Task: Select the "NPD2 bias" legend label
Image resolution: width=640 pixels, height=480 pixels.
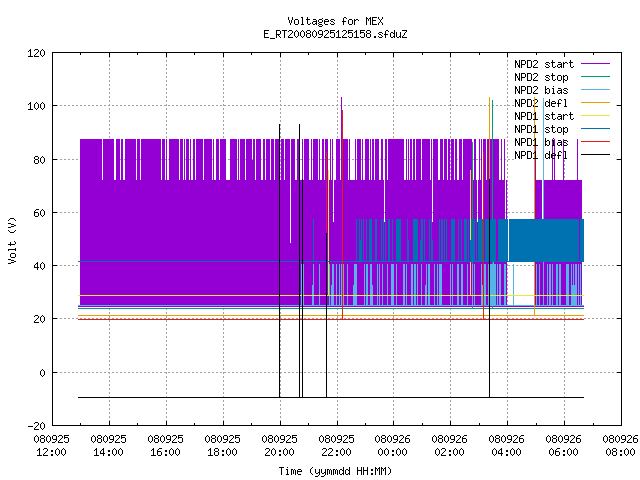Action: coord(541,90)
